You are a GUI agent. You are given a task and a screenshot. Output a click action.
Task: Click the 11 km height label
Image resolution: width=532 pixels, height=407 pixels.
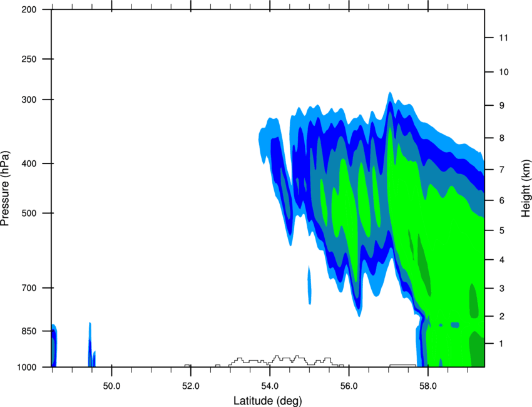coord(504,38)
